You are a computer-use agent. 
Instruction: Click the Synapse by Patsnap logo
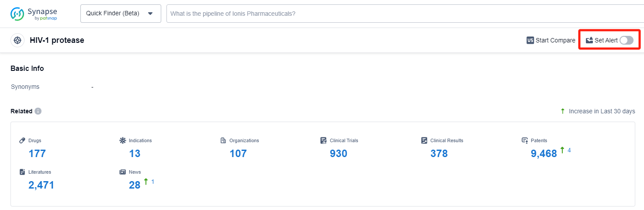(x=34, y=14)
